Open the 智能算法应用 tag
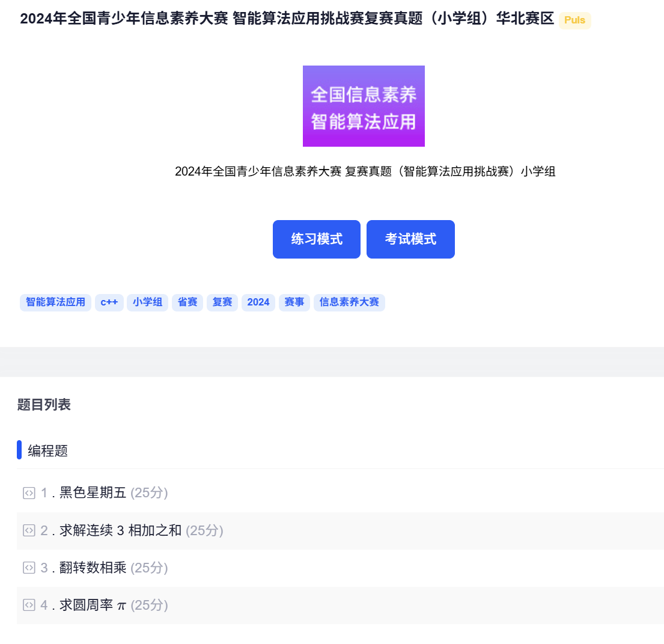664x644 pixels. (x=55, y=302)
